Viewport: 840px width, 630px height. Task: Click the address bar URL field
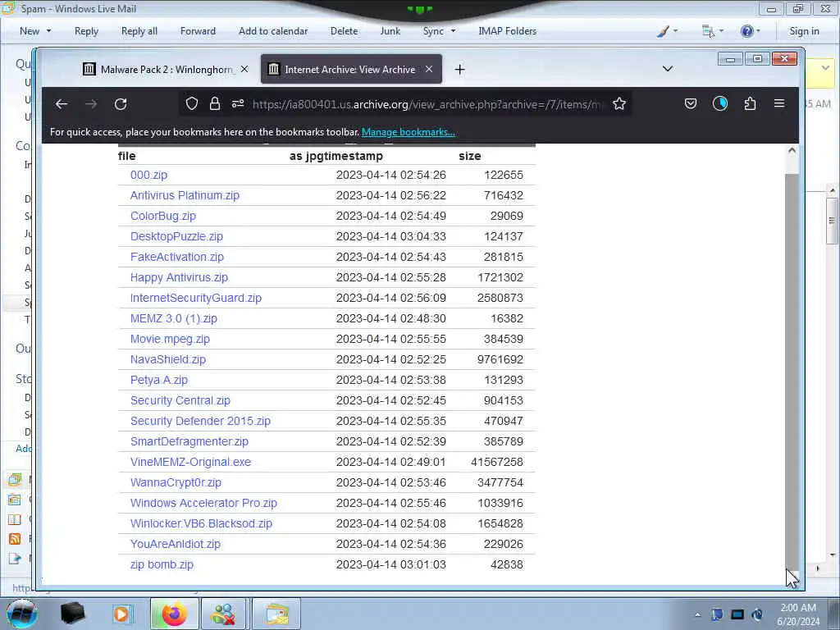pos(426,104)
